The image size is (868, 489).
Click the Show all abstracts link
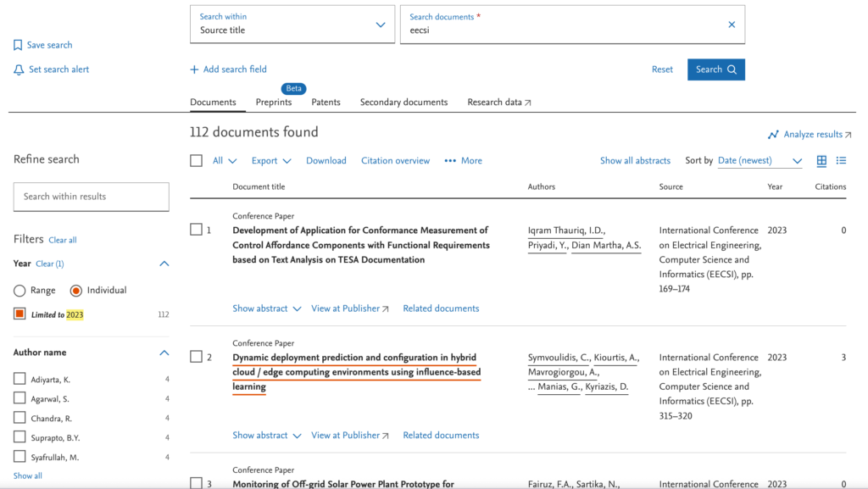(635, 161)
